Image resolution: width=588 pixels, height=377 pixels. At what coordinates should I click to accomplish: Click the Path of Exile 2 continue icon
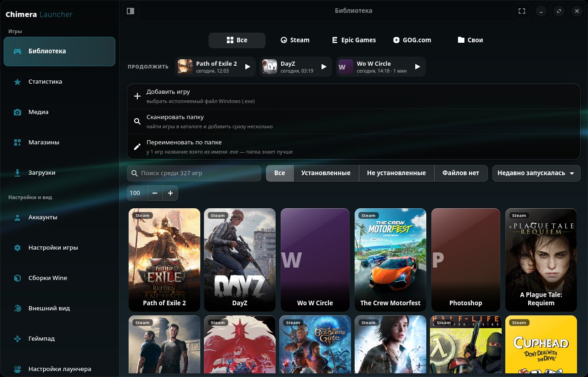[x=185, y=67]
